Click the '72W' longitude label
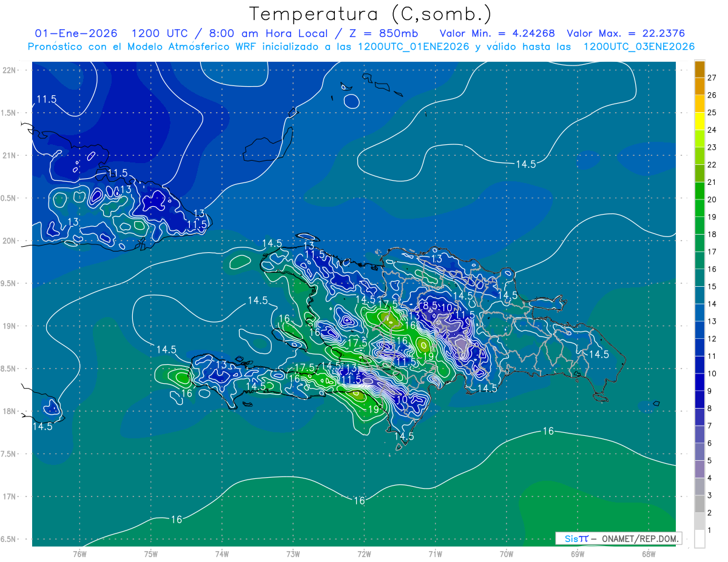This screenshot has width=728, height=562. coord(364,554)
